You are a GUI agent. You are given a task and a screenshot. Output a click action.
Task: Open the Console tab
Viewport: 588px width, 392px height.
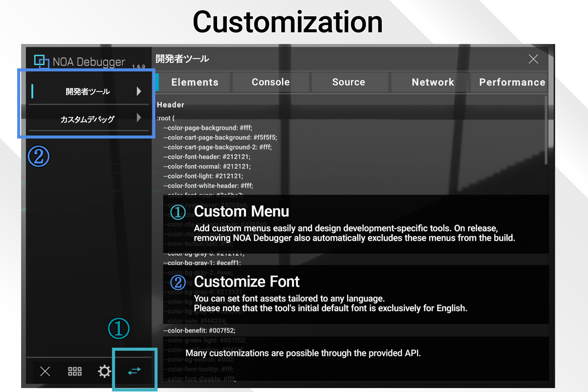pyautogui.click(x=270, y=82)
